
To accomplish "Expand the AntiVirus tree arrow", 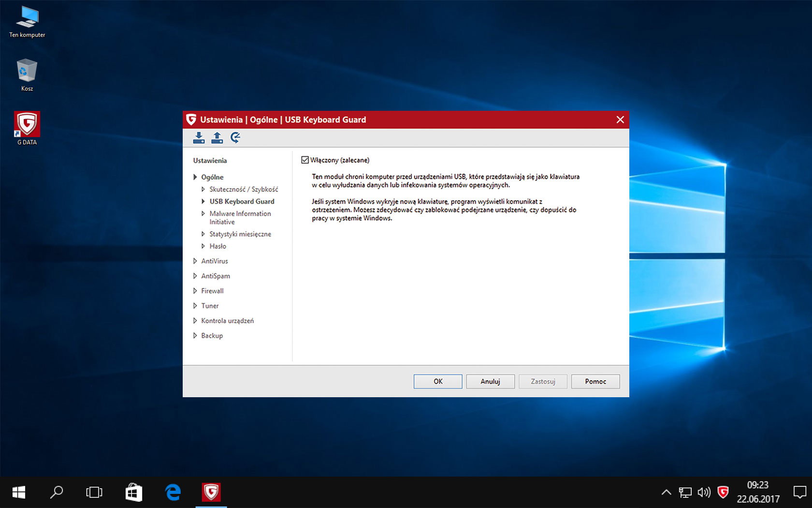I will pyautogui.click(x=195, y=261).
